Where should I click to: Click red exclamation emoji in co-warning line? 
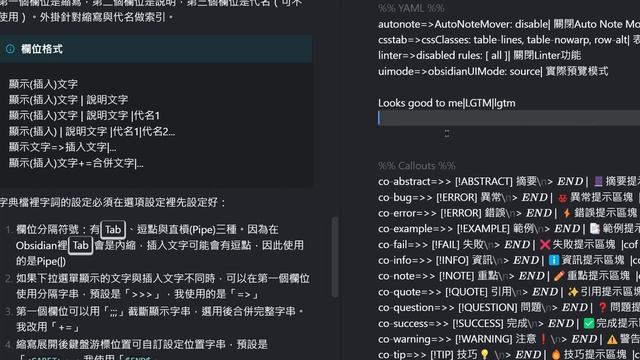pos(543,339)
